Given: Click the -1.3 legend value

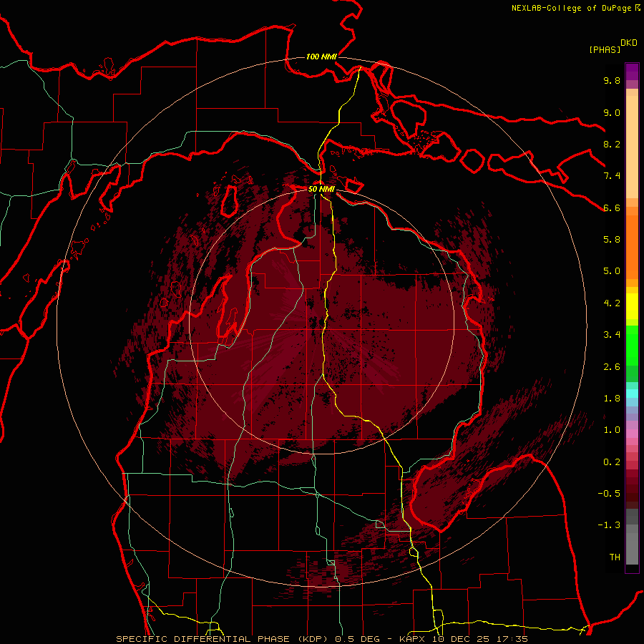Looking at the screenshot, I should 609,525.
